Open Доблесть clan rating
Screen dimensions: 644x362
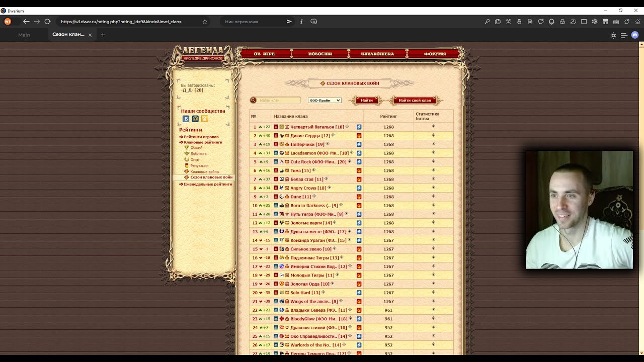(198, 154)
